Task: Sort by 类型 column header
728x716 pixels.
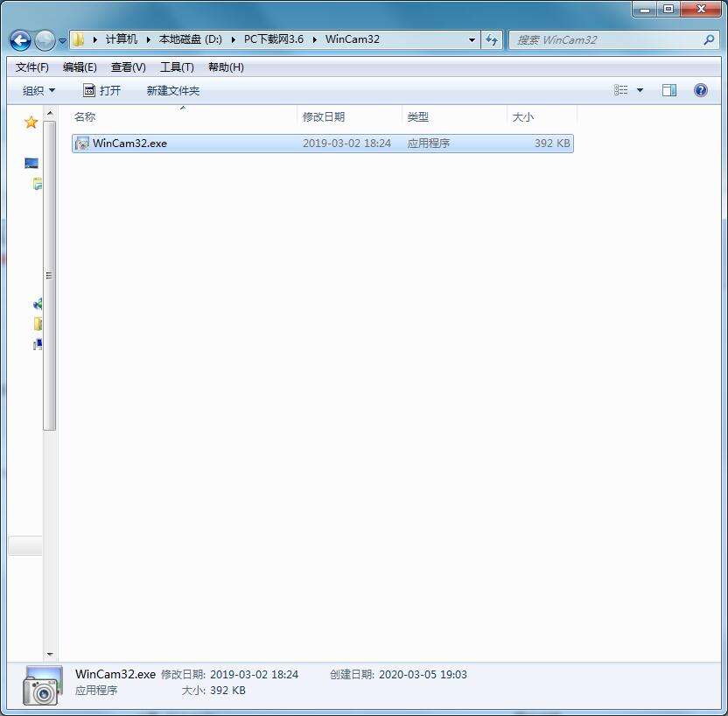Action: tap(454, 117)
